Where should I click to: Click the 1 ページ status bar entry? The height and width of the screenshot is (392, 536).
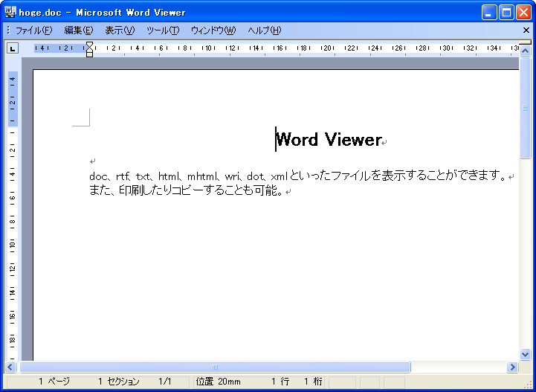[54, 382]
